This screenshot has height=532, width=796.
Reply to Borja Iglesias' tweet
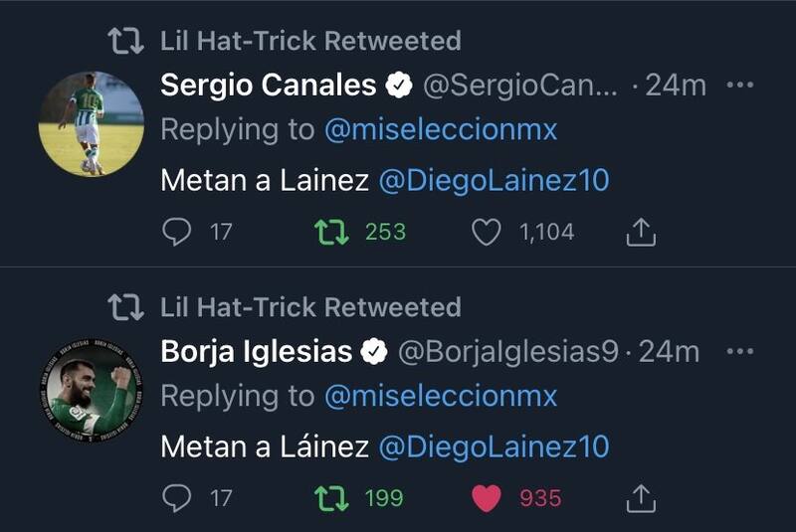tap(176, 497)
